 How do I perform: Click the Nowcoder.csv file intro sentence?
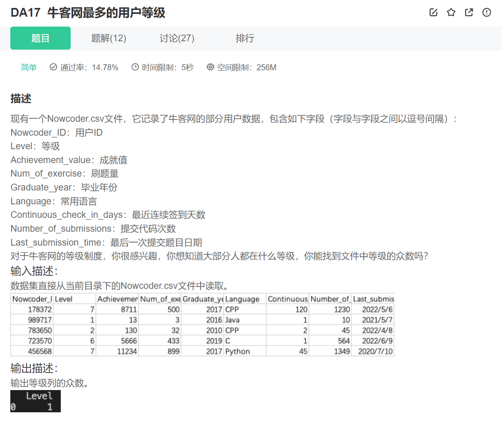[x=234, y=119]
